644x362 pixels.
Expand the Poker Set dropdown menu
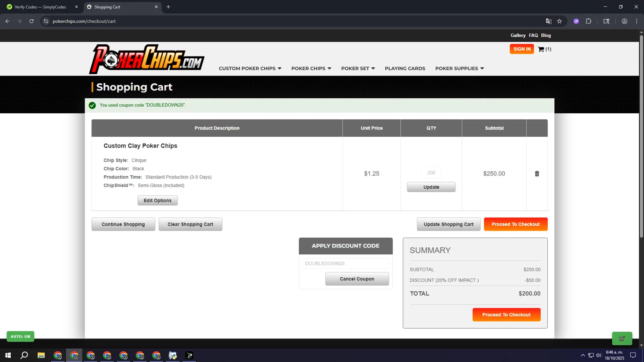[x=358, y=69]
